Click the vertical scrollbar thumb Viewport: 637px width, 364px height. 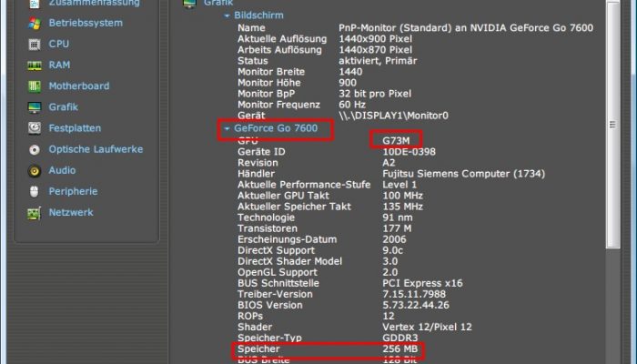pyautogui.click(x=612, y=126)
